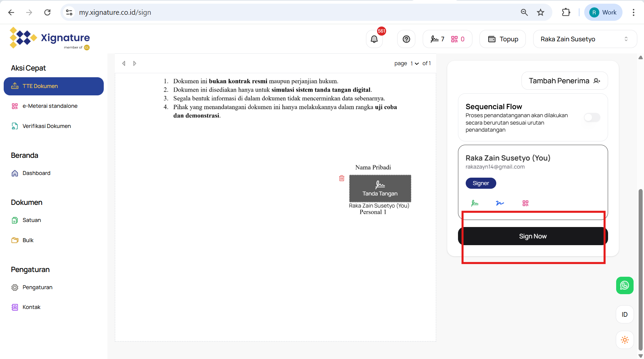Go to next document page arrow
The width and height of the screenshot is (644, 359).
tap(135, 63)
